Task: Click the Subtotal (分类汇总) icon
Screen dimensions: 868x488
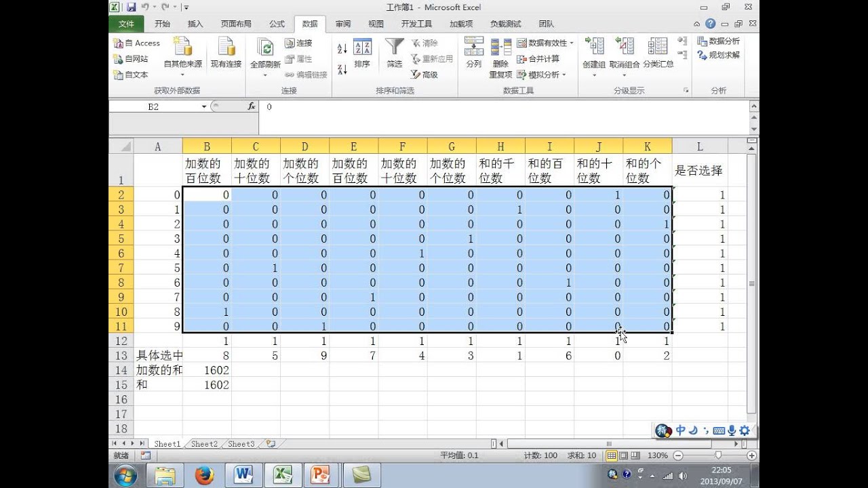Action: click(658, 46)
